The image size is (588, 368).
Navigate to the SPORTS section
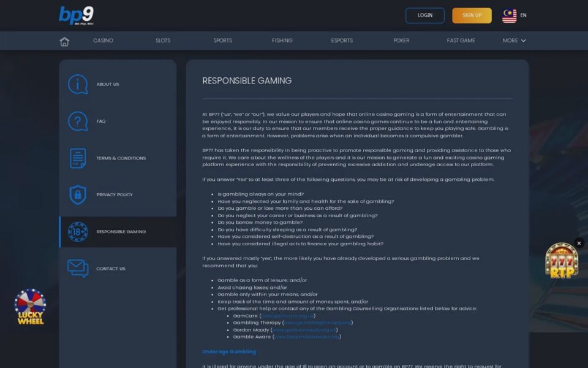tap(223, 40)
